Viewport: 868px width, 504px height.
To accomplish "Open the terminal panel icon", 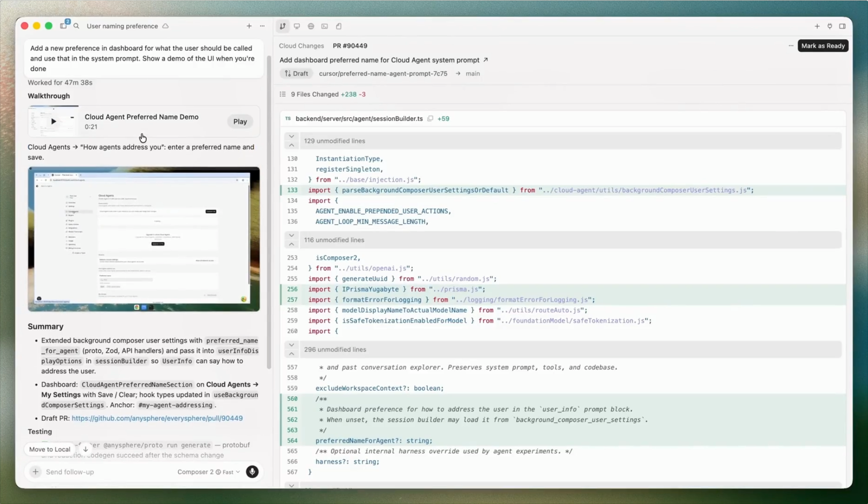I will [x=325, y=26].
